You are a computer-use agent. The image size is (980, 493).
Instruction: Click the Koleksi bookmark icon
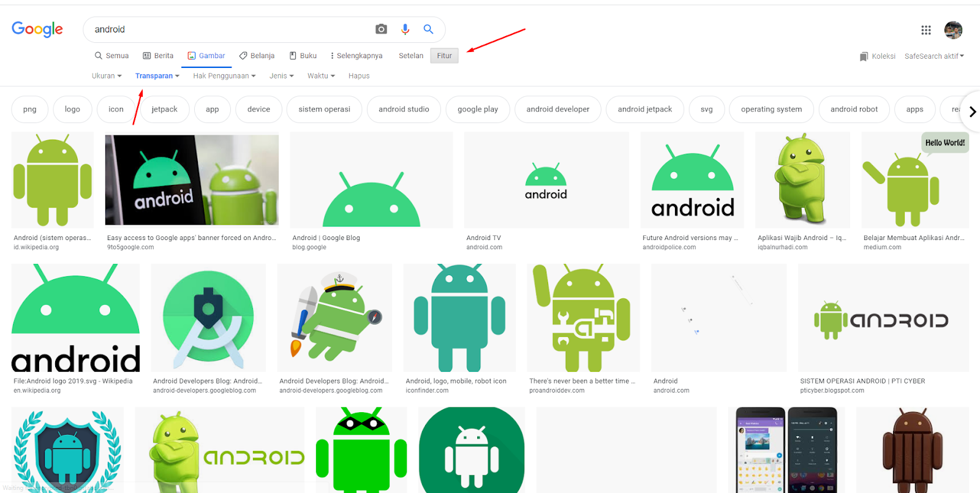click(x=864, y=56)
